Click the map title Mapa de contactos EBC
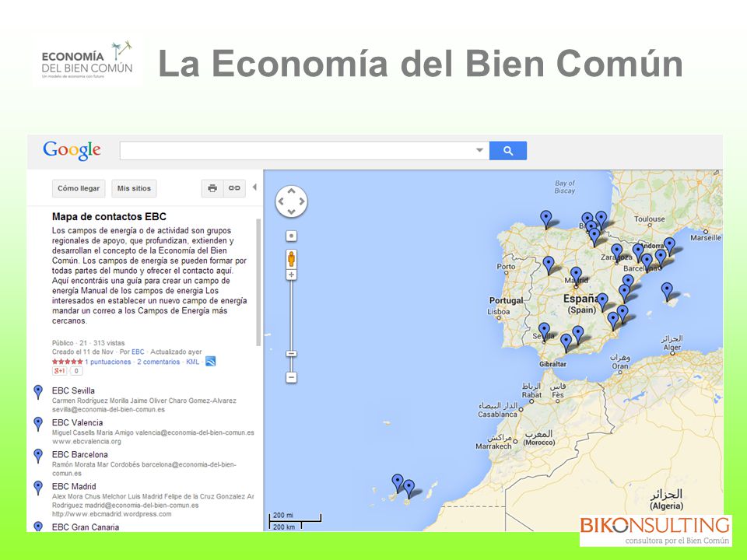The height and width of the screenshot is (560, 747). pyautogui.click(x=109, y=217)
